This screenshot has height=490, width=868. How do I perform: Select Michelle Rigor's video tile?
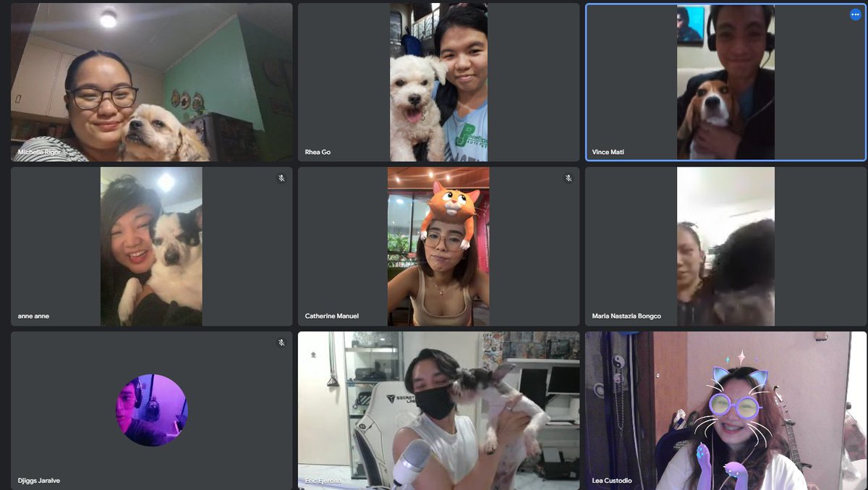151,82
